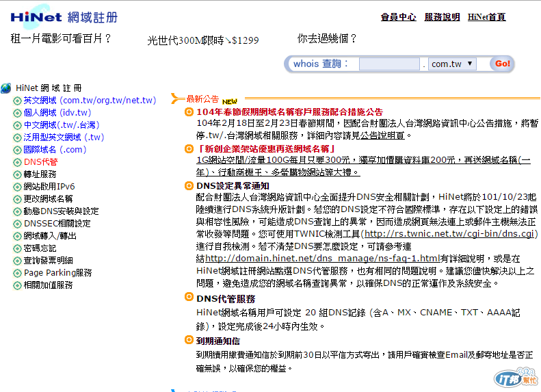
Task: Click the bullet icon before 泛用型英文網域
Action: (17, 138)
